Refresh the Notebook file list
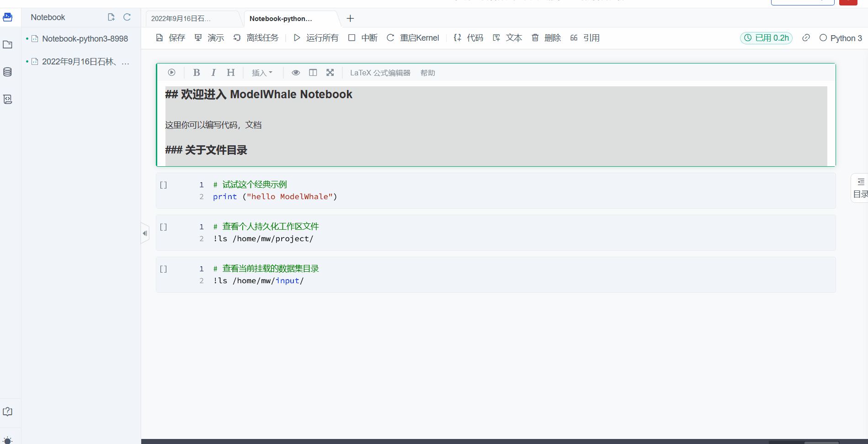 coord(127,17)
